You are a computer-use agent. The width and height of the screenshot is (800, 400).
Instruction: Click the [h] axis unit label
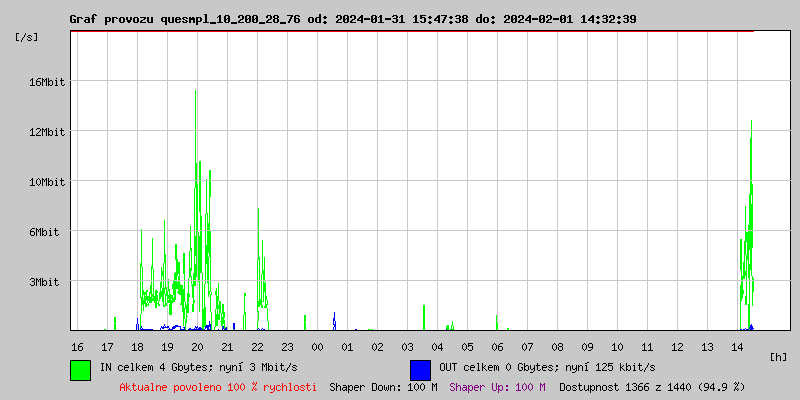point(779,357)
